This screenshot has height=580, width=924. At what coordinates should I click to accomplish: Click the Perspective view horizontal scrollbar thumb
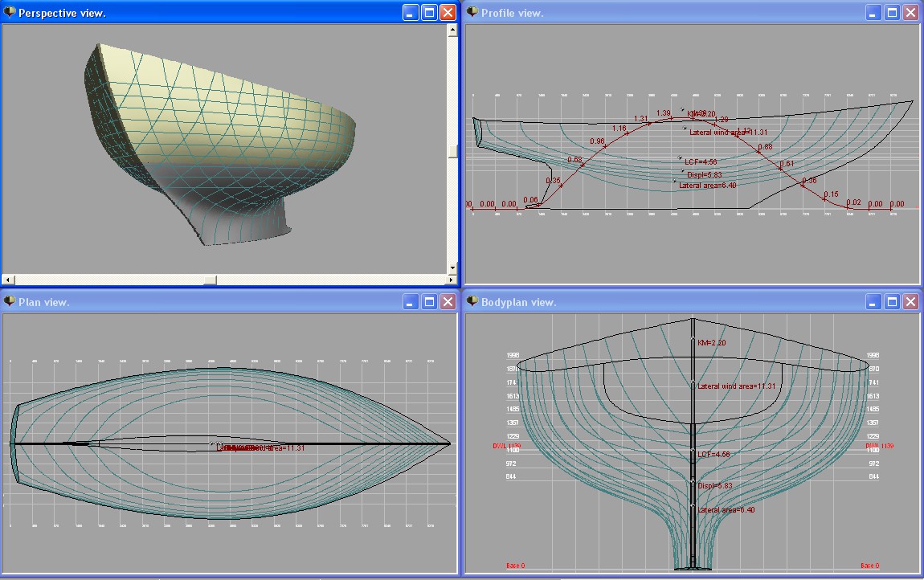pyautogui.click(x=210, y=280)
